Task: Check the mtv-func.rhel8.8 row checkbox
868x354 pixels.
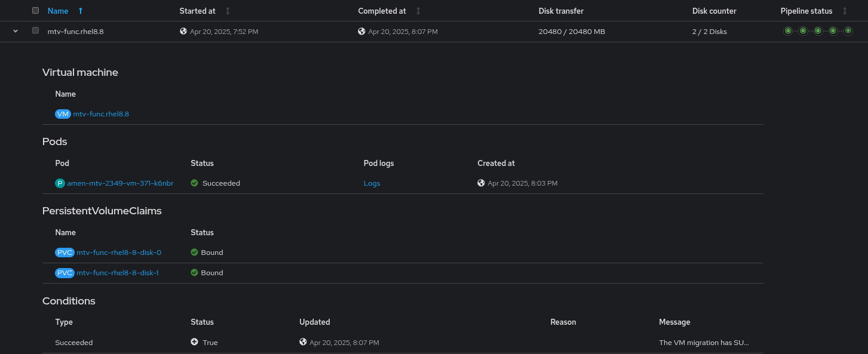Action: pyautogui.click(x=36, y=30)
